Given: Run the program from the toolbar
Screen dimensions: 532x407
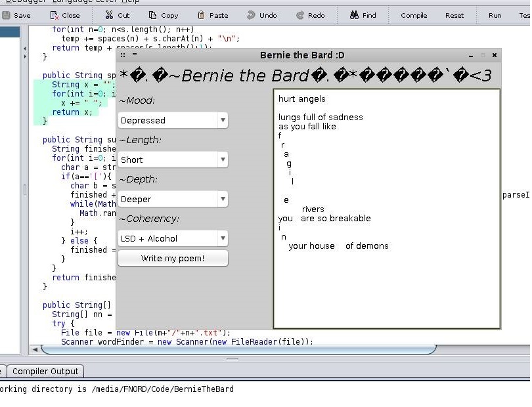Looking at the screenshot, I should 495,15.
